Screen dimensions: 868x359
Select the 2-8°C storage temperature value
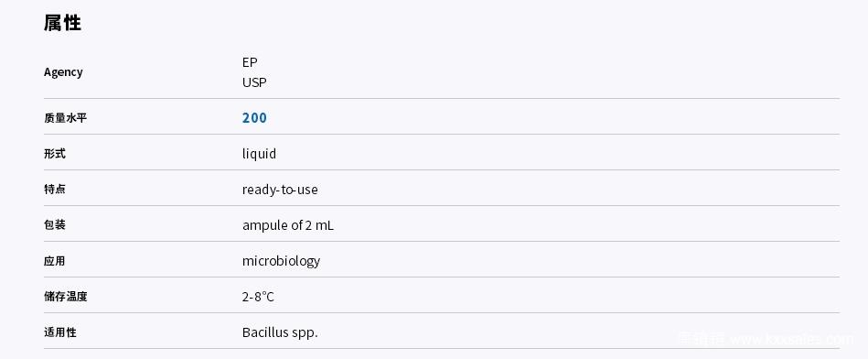(x=258, y=297)
